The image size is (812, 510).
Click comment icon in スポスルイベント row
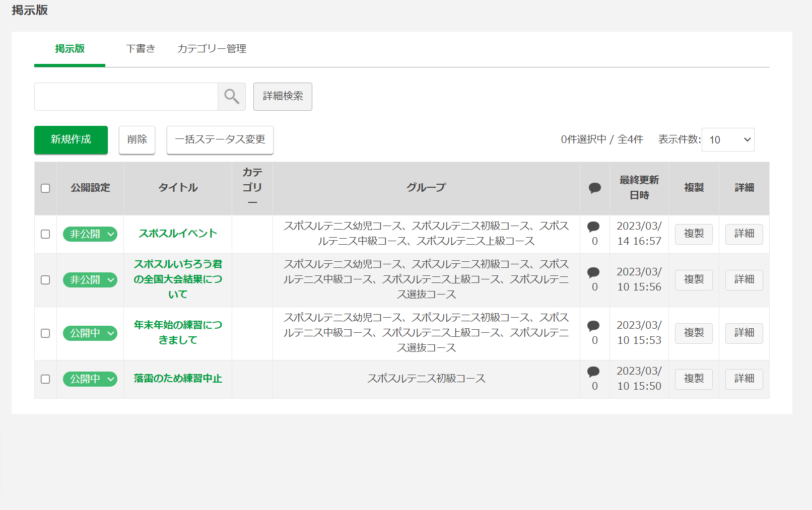click(594, 227)
